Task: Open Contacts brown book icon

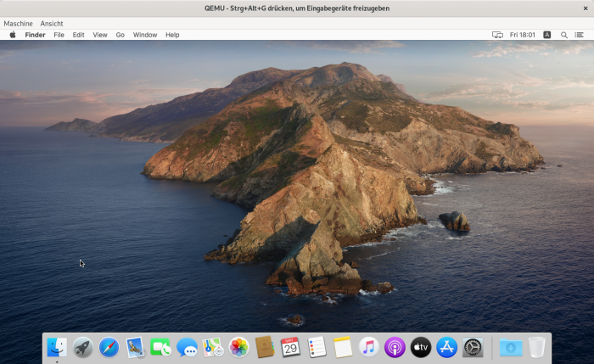Action: click(x=265, y=347)
